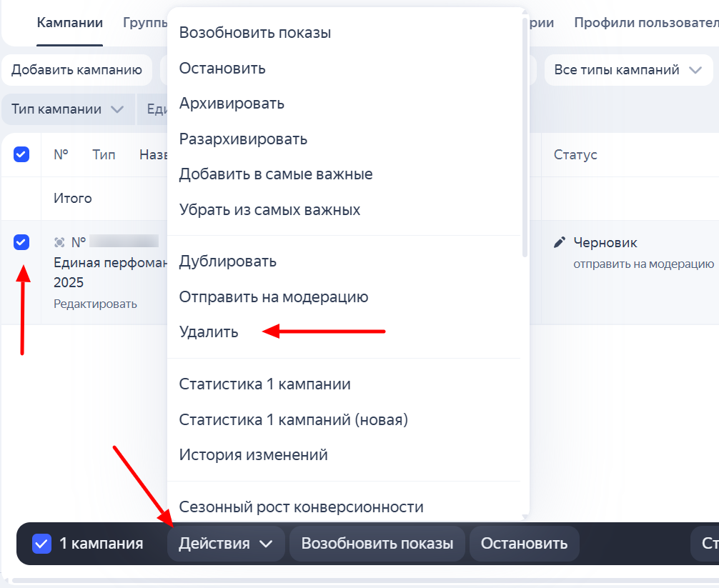Toggle the checkbox next to 1 кампания
719x588 pixels.
[x=41, y=544]
